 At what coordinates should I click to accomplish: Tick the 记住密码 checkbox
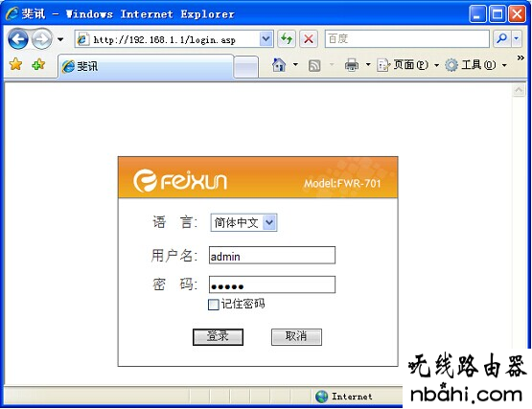214,305
